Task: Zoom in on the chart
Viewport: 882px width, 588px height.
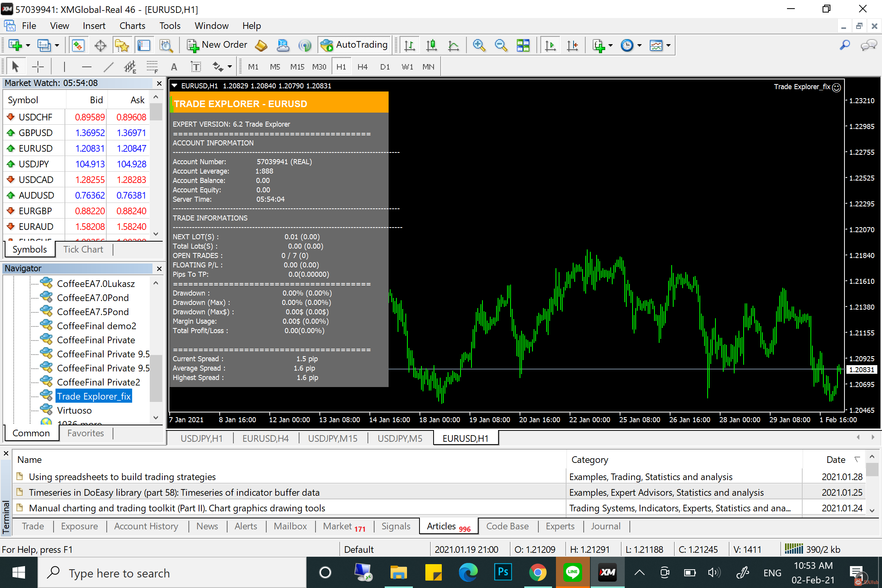Action: coord(479,45)
